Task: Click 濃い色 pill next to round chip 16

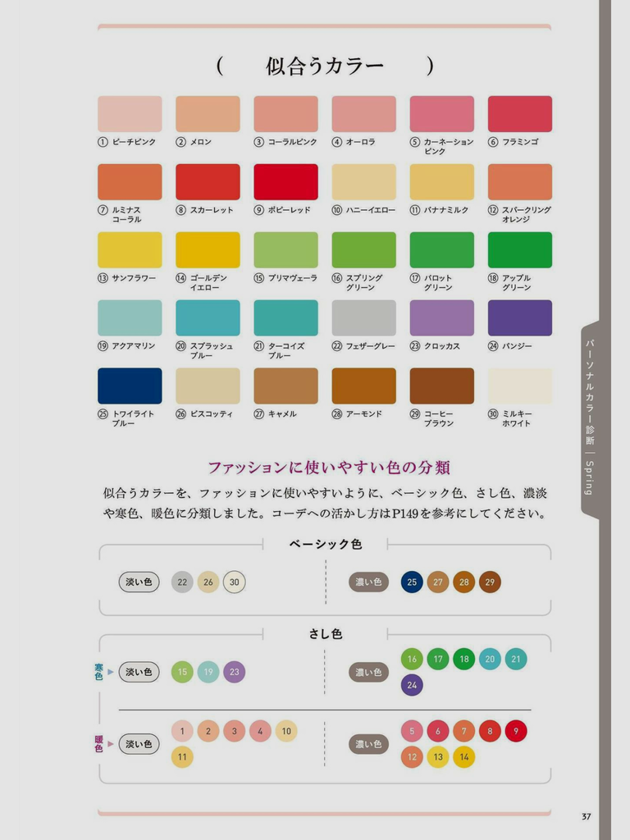Action: point(368,672)
